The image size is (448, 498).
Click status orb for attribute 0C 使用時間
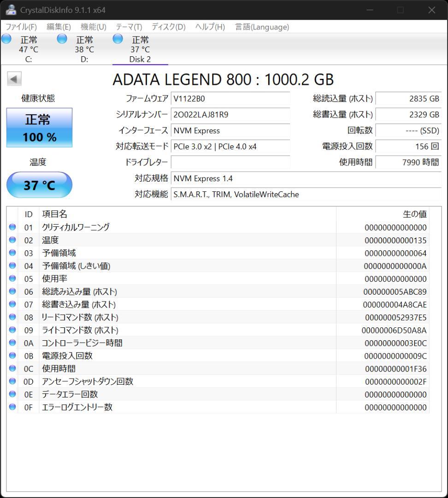(12, 368)
